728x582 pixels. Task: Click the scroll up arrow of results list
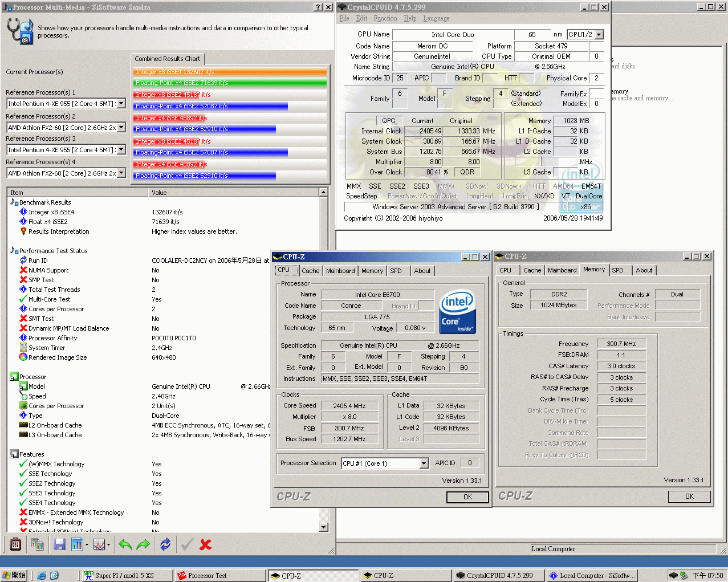pos(324,193)
